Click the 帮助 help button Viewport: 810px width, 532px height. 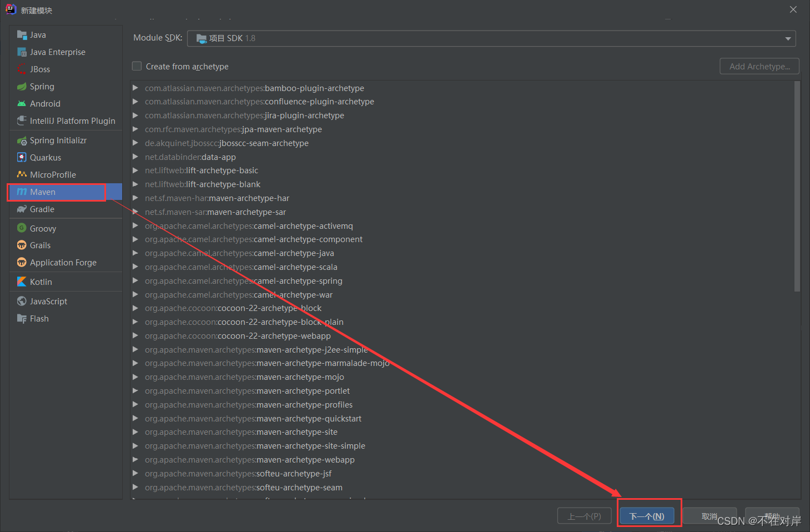point(772,516)
